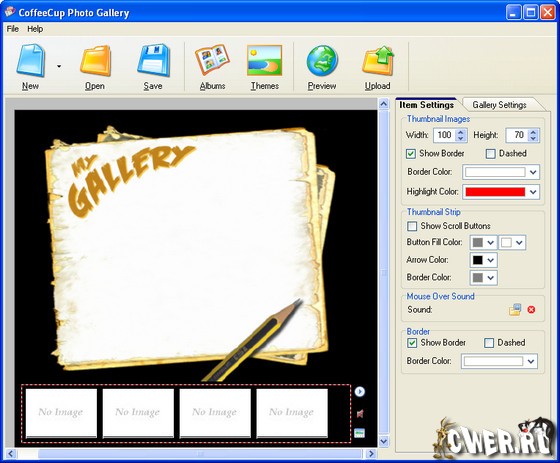Viewport: 560px width, 463px height.
Task: Open the white Button Fill Color dropdown
Action: [512, 243]
